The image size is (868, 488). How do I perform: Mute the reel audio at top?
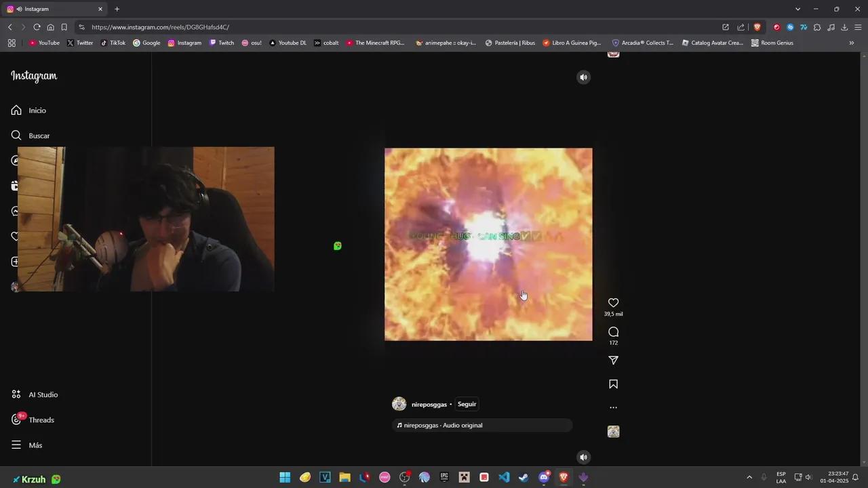click(583, 77)
